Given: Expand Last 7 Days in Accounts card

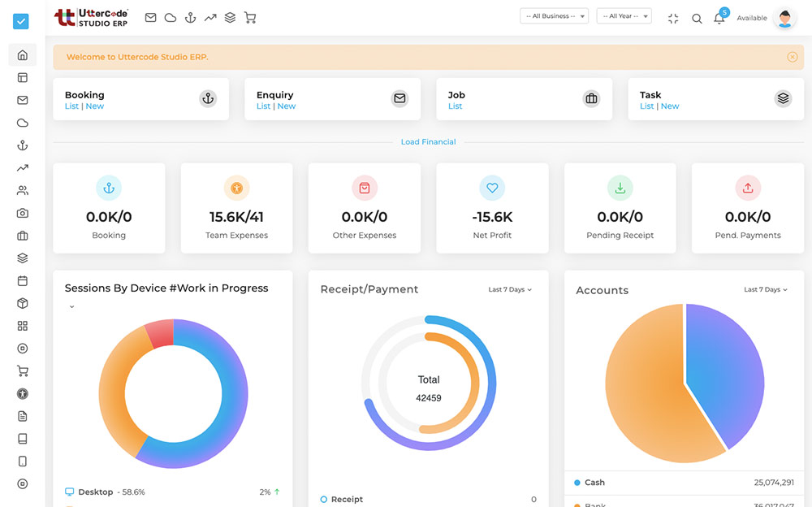Looking at the screenshot, I should 766,290.
